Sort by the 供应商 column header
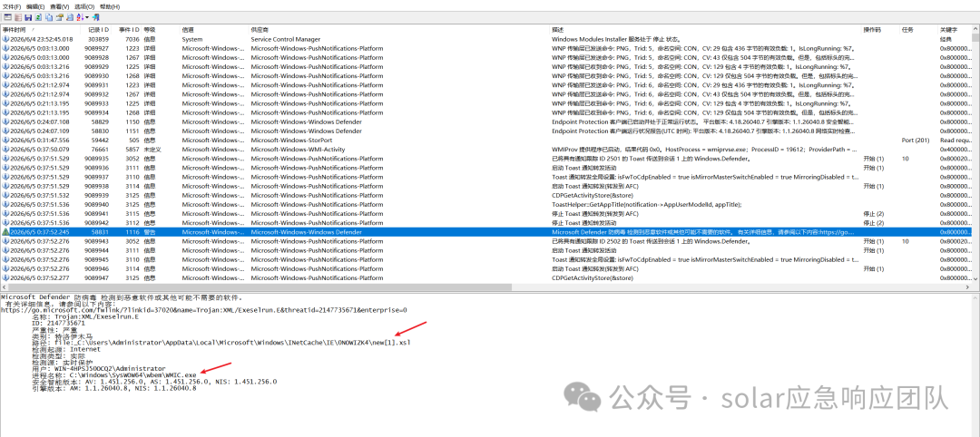 point(399,29)
